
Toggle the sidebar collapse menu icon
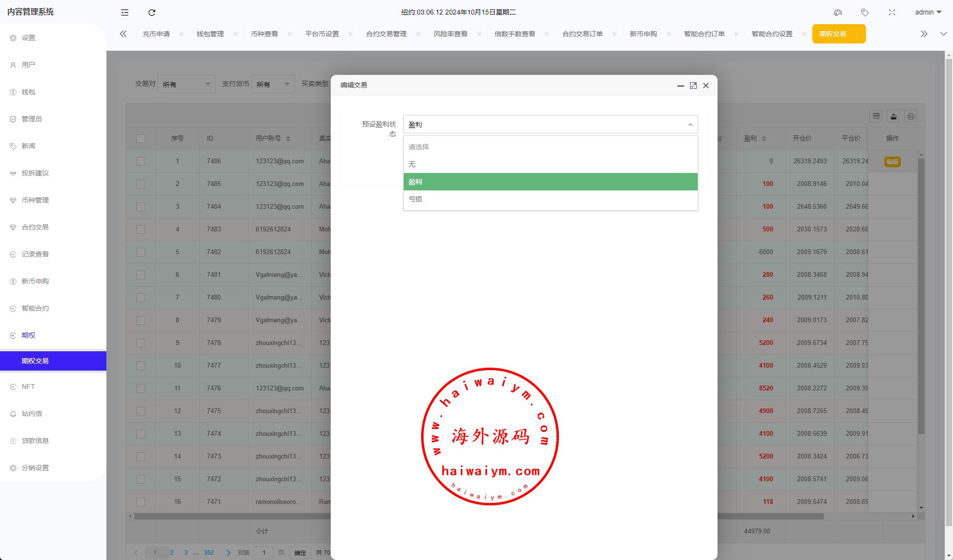(125, 13)
